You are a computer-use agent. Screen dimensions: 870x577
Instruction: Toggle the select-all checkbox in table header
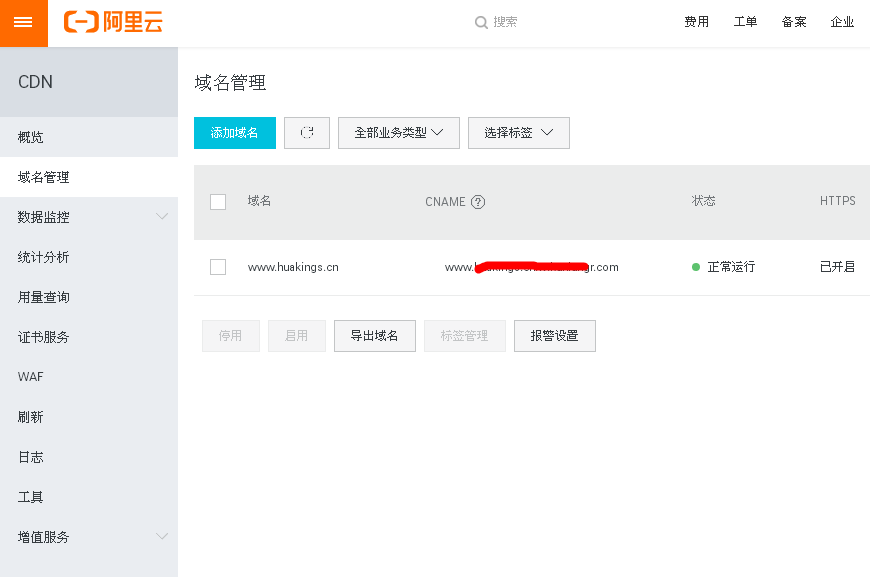[218, 202]
